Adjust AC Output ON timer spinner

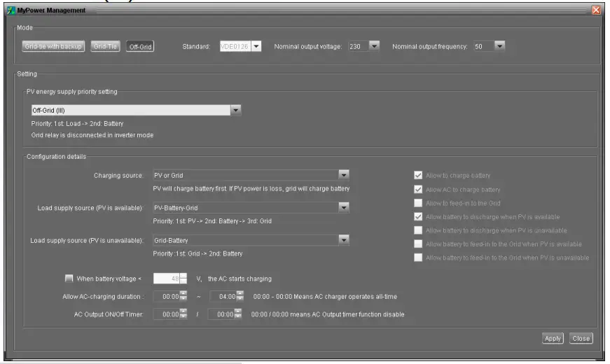click(x=183, y=314)
